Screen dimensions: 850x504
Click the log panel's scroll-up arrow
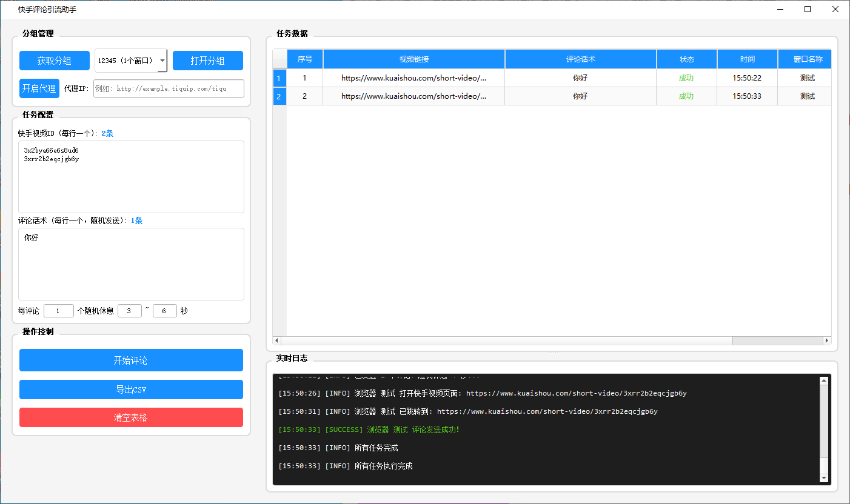824,381
